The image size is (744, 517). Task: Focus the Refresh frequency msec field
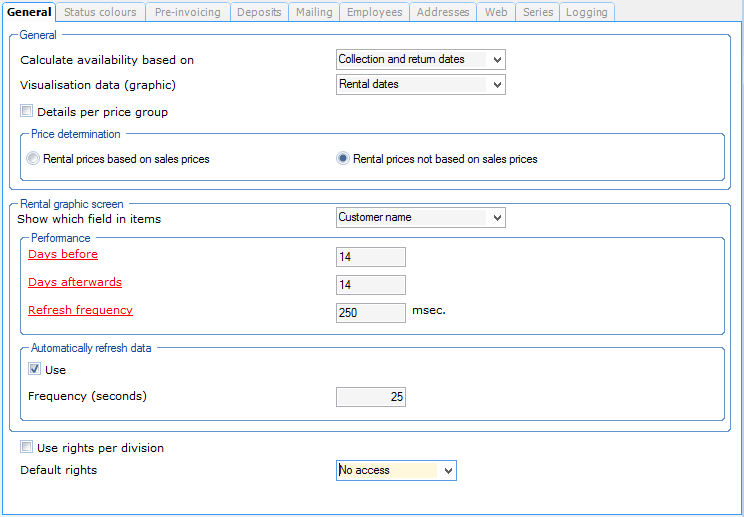coord(371,313)
